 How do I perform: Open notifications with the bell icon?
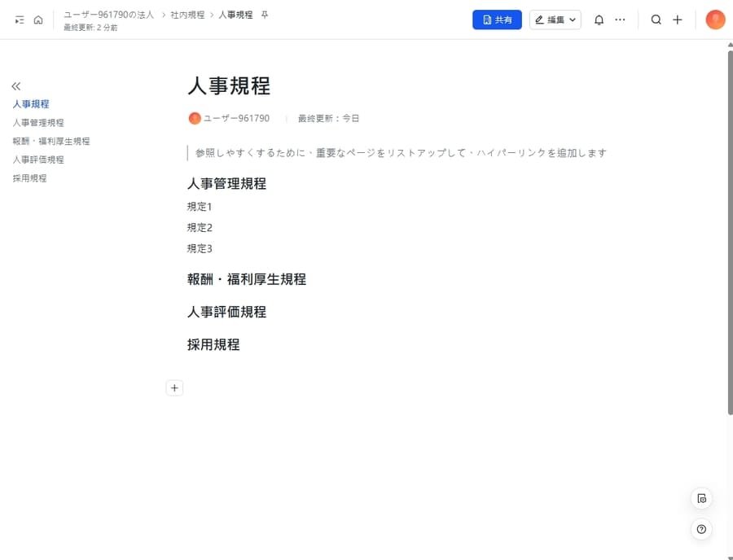[x=599, y=19]
